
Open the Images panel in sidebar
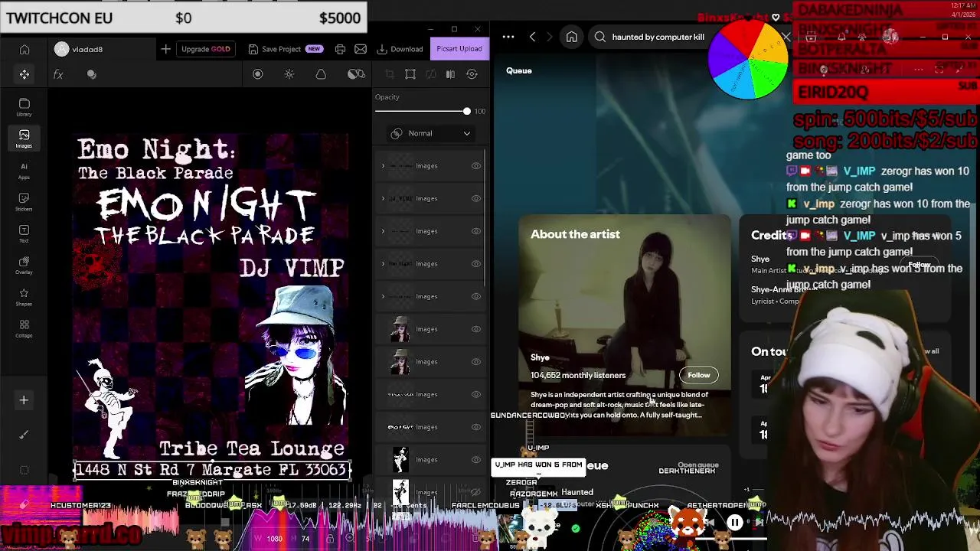(24, 139)
